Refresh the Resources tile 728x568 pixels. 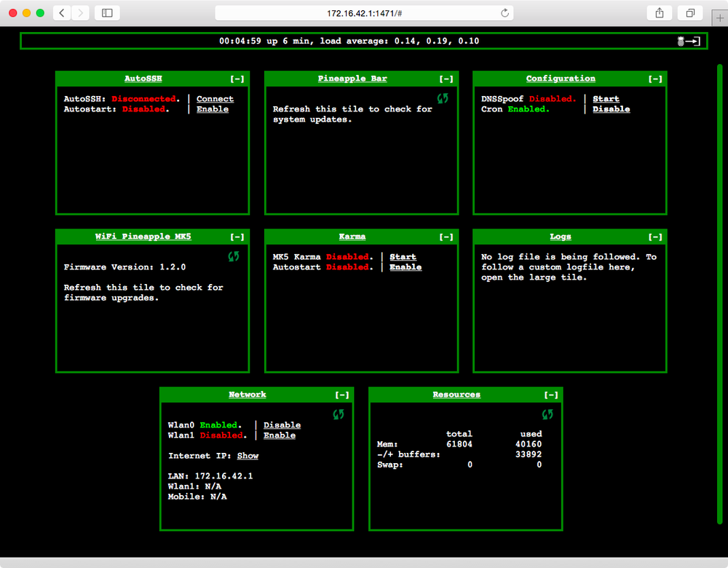547,414
